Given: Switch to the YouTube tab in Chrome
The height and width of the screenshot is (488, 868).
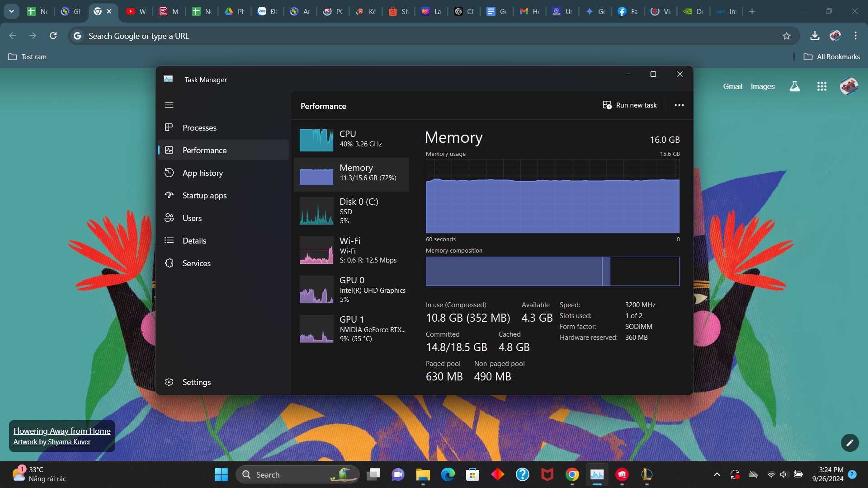Looking at the screenshot, I should point(136,12).
